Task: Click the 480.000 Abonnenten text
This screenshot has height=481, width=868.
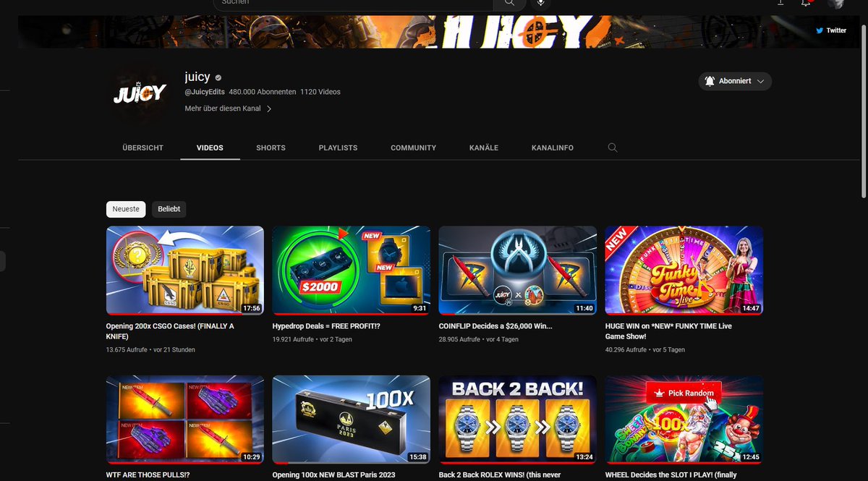Action: pyautogui.click(x=263, y=92)
